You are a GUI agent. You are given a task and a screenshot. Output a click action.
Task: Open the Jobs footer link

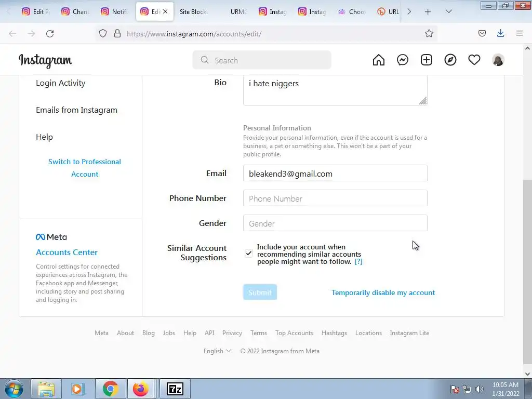[x=169, y=333]
